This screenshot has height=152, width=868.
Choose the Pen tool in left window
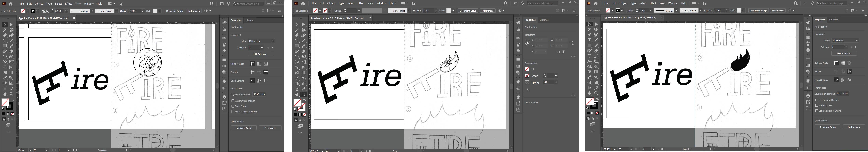pos(5,35)
